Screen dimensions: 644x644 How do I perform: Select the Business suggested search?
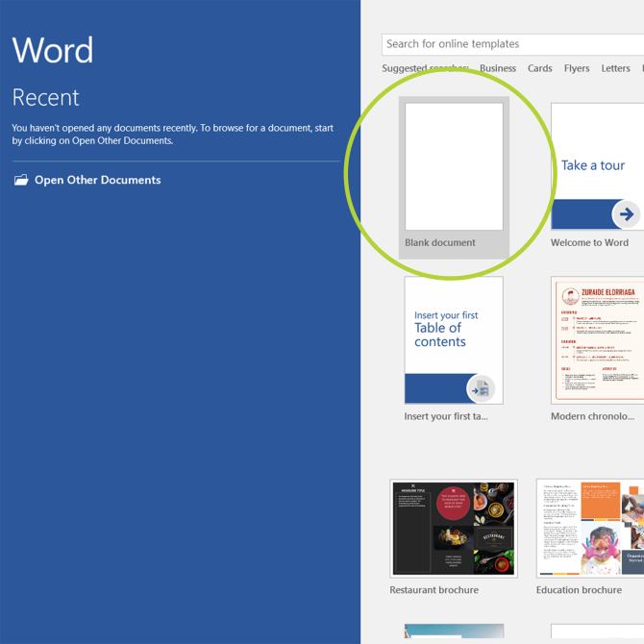(497, 68)
